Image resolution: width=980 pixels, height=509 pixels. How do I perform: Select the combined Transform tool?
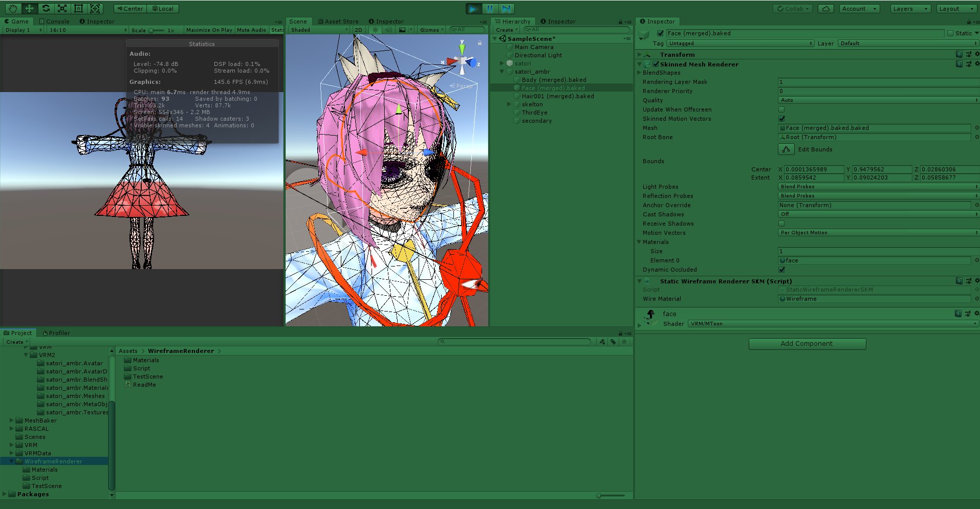point(95,9)
